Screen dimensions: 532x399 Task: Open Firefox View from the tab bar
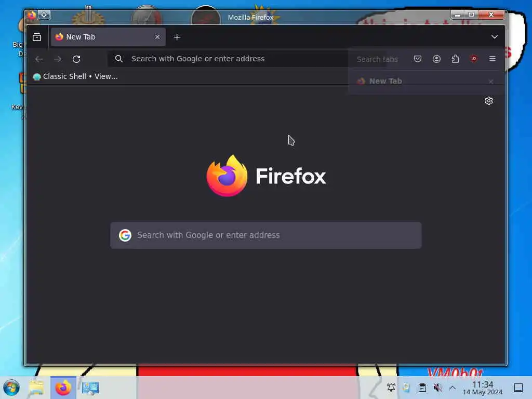point(37,37)
